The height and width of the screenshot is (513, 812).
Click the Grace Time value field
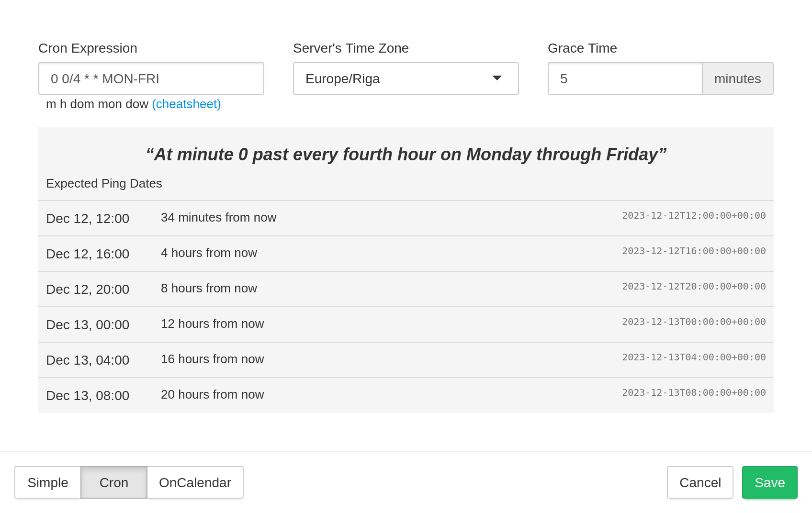[x=625, y=78]
